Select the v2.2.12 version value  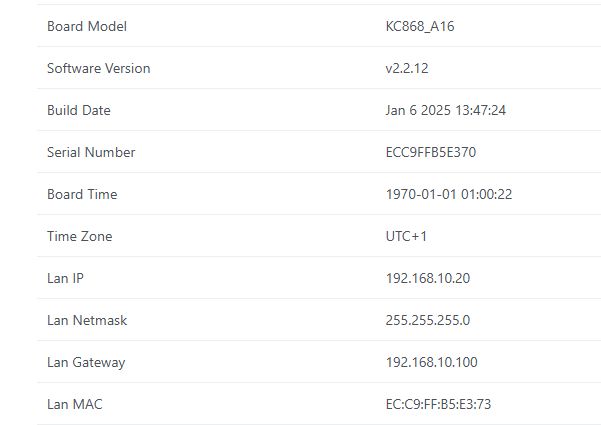[407, 68]
